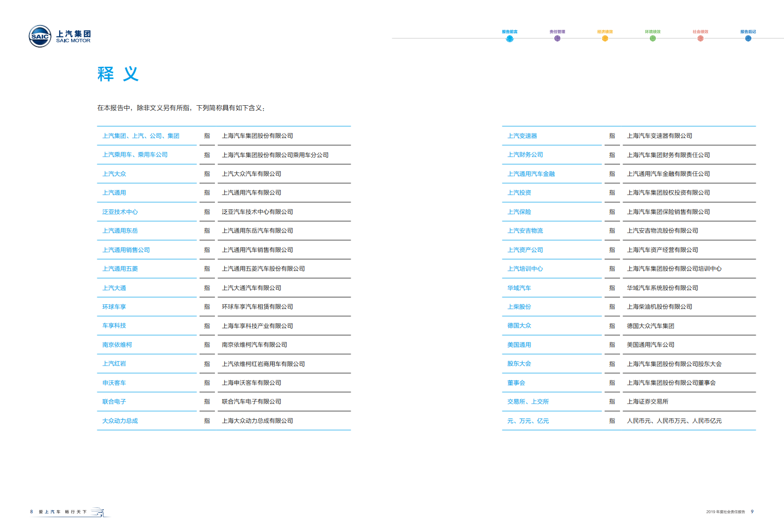
Task: Click the purple dot under 责任管理
Action: tap(557, 39)
